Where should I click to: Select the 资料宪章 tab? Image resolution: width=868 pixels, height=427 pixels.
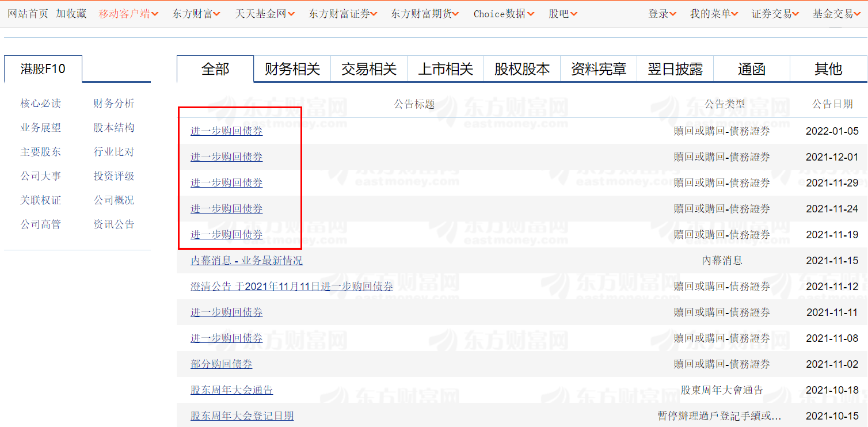pos(599,69)
